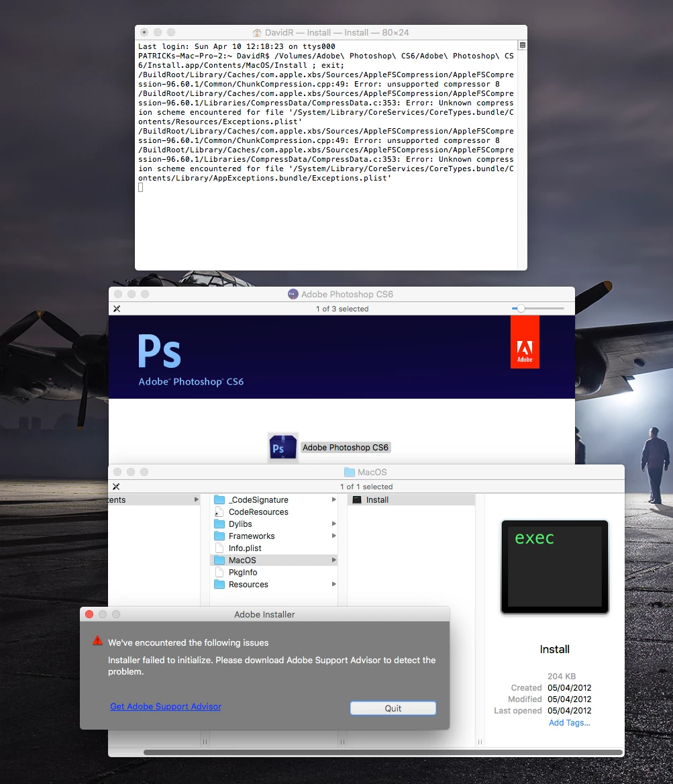Click the highlighted MacOS folder icon in list

coord(219,560)
